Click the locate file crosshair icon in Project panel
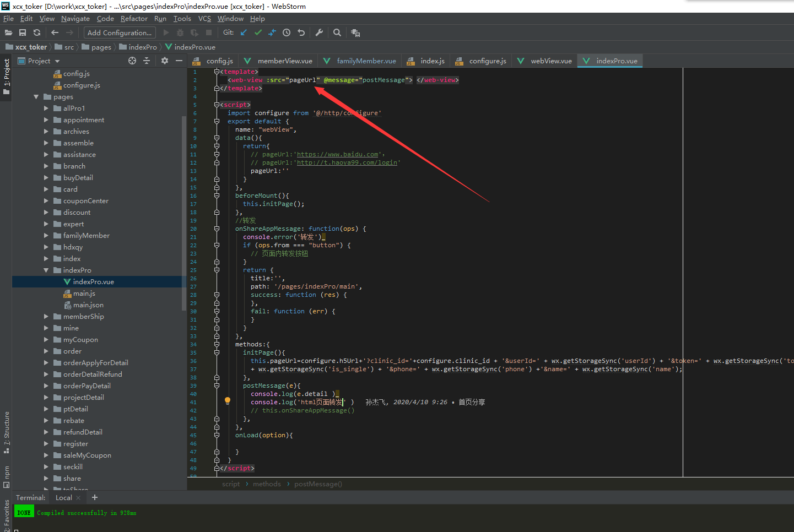794x532 pixels. pyautogui.click(x=132, y=61)
